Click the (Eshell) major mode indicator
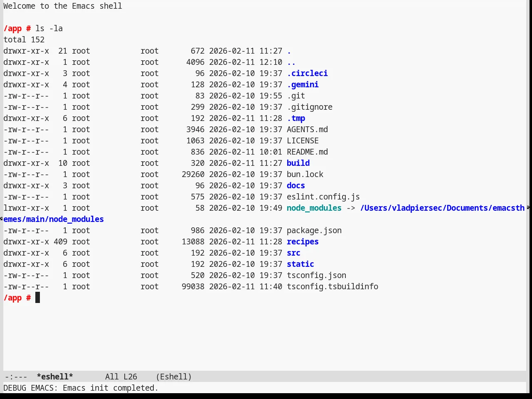 174,377
